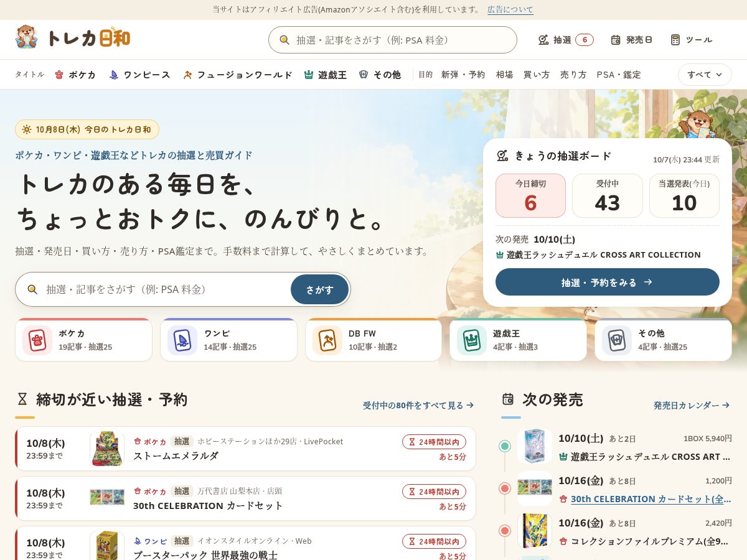The image size is (747, 560).
Task: Click the 30th CELEBRATION lottery thumbnail
Action: [107, 498]
